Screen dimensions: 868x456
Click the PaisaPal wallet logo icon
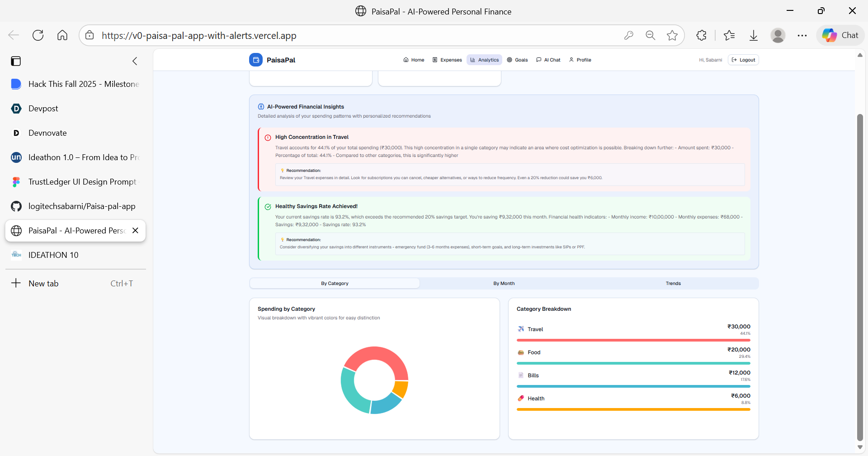[x=256, y=60]
